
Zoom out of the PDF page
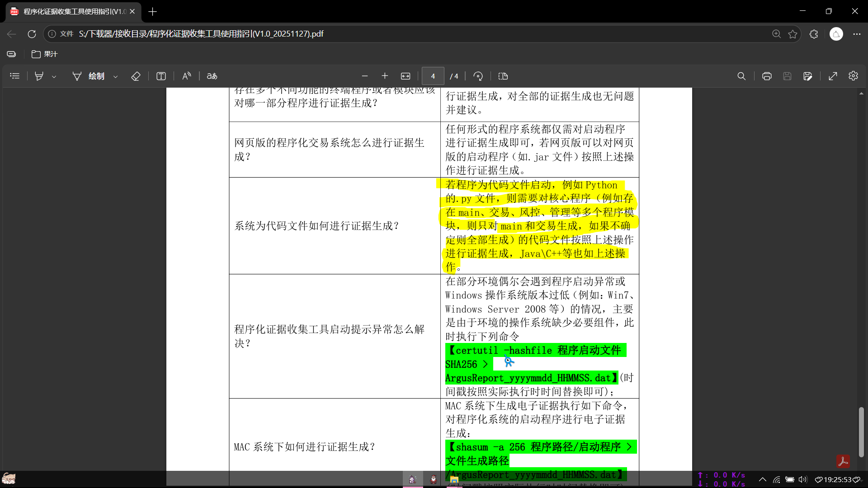pos(365,76)
